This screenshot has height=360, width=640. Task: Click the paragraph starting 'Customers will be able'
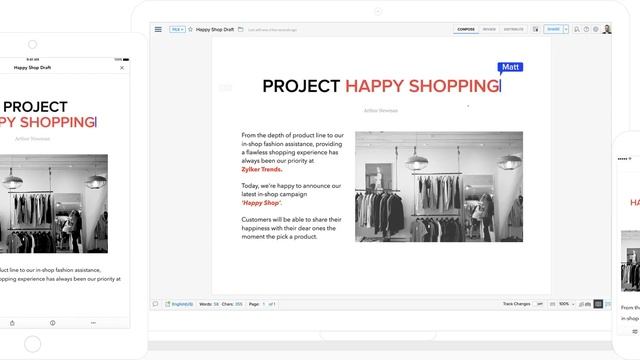pyautogui.click(x=291, y=228)
